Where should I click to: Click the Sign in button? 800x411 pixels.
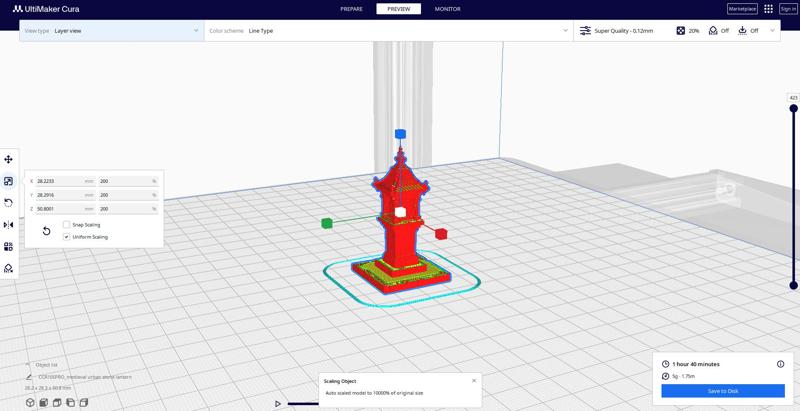tap(788, 9)
